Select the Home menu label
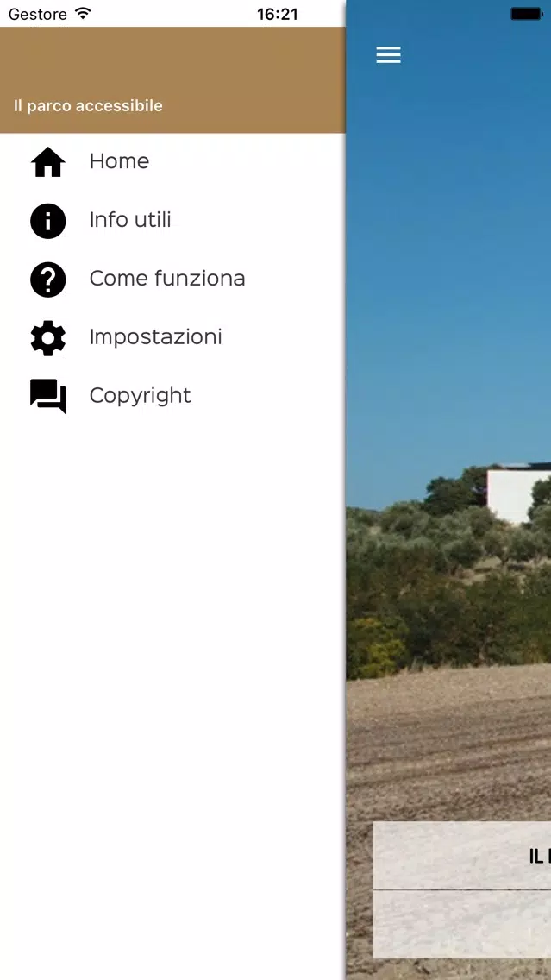 point(119,161)
